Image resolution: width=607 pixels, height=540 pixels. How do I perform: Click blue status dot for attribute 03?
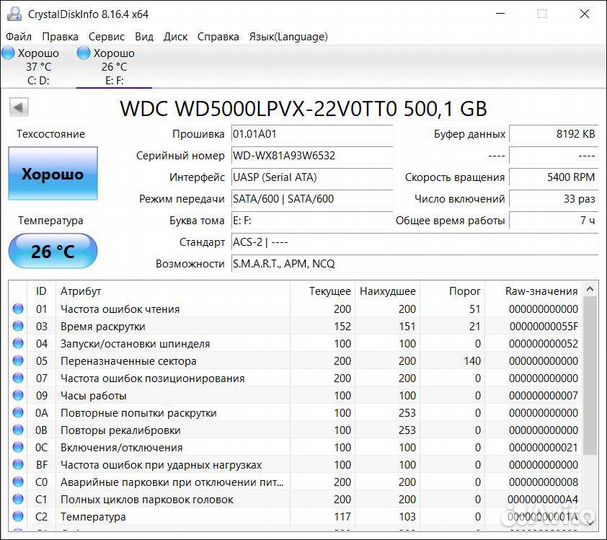pos(18,326)
